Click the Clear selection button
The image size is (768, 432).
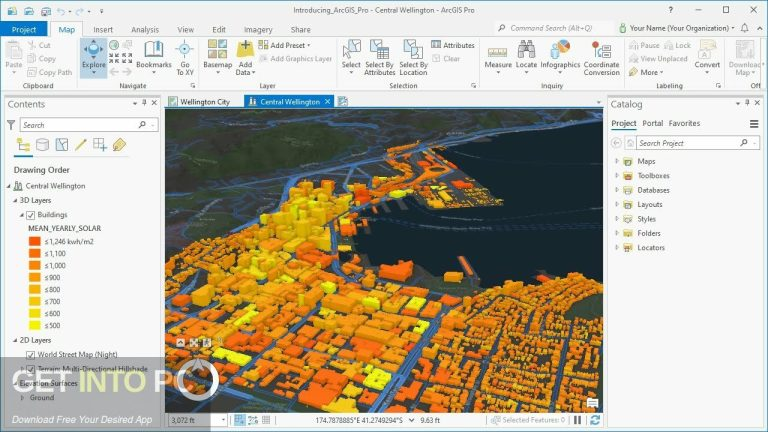click(x=446, y=58)
